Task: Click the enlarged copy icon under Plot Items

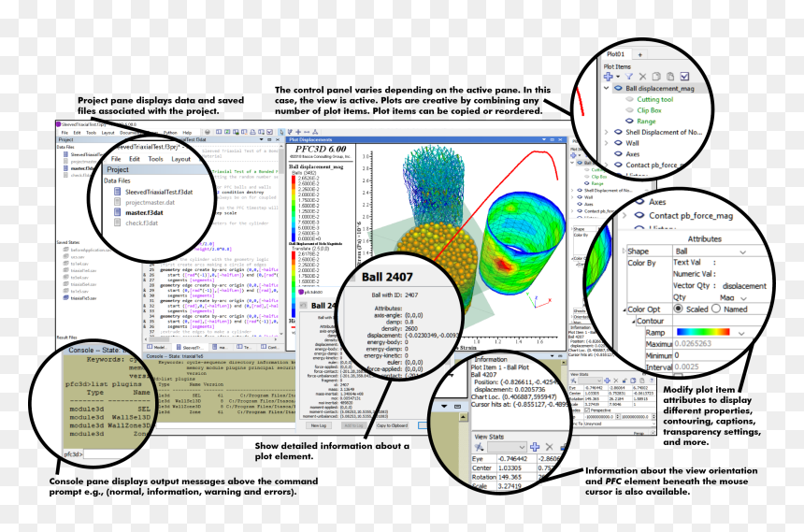Action: coord(656,77)
